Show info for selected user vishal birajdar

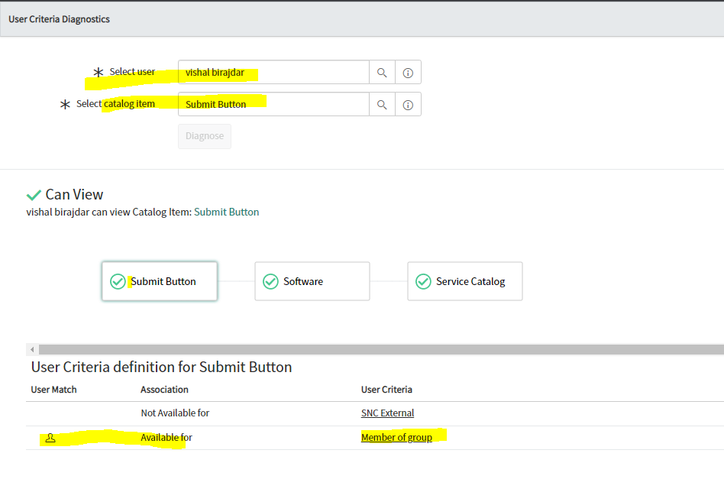point(408,72)
